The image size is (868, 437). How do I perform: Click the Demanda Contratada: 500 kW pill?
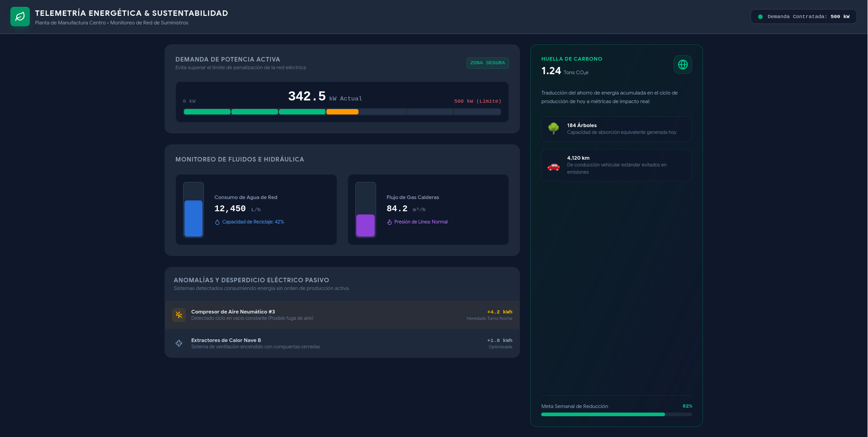[x=804, y=17]
